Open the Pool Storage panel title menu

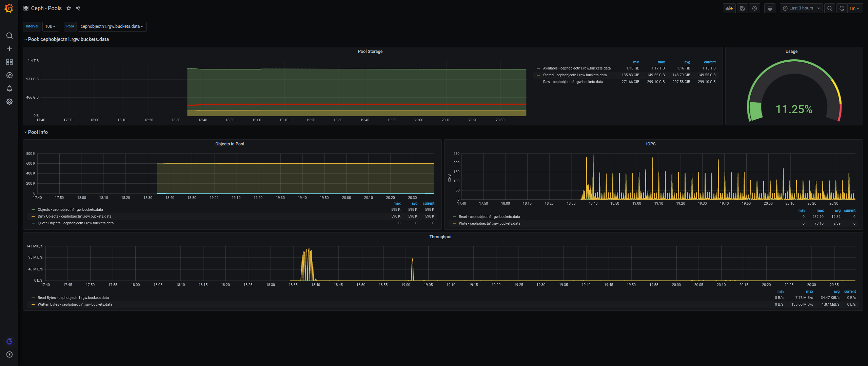click(x=370, y=52)
